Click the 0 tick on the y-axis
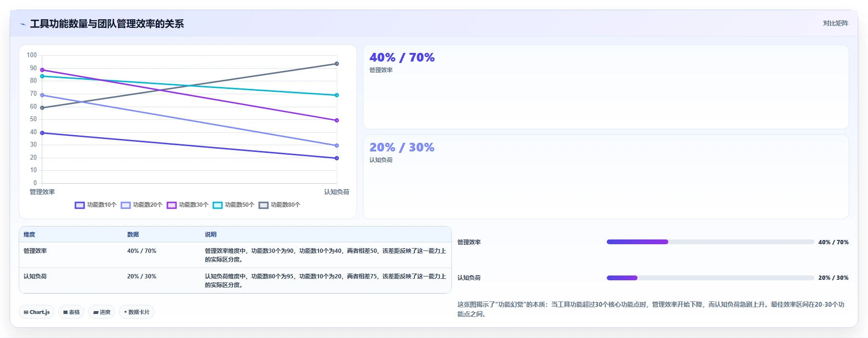This screenshot has height=338, width=868. 35,183
